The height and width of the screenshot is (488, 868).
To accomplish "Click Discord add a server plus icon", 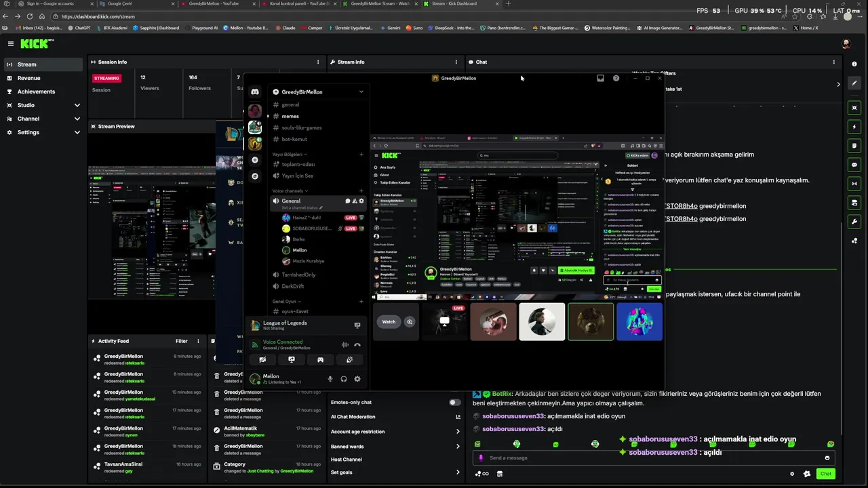I will pyautogui.click(x=255, y=160).
